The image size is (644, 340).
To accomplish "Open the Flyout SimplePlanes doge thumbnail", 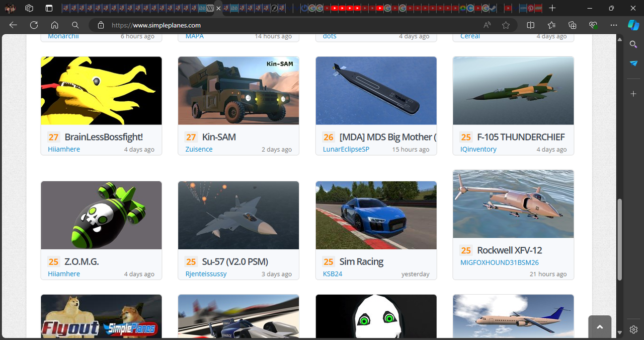I will pyautogui.click(x=101, y=316).
